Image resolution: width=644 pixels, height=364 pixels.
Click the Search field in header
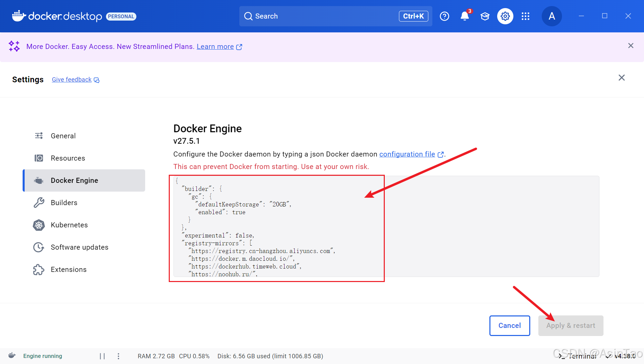pos(336,16)
